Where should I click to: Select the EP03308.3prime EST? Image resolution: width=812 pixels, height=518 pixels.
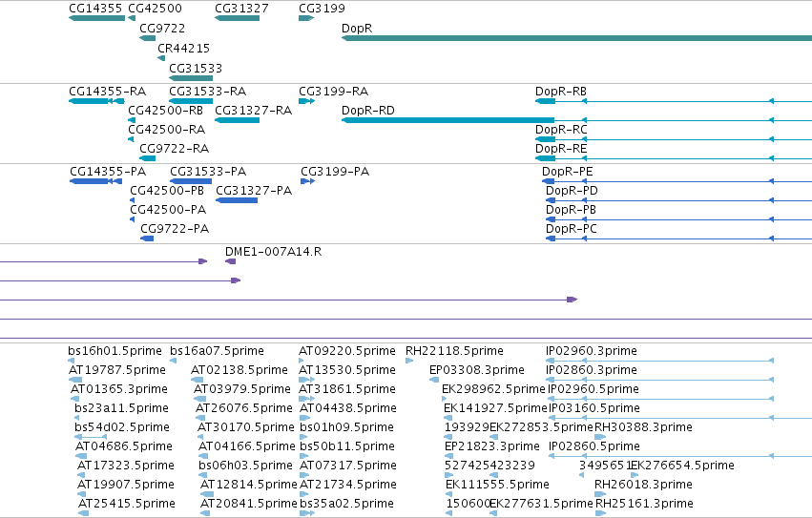coord(434,380)
